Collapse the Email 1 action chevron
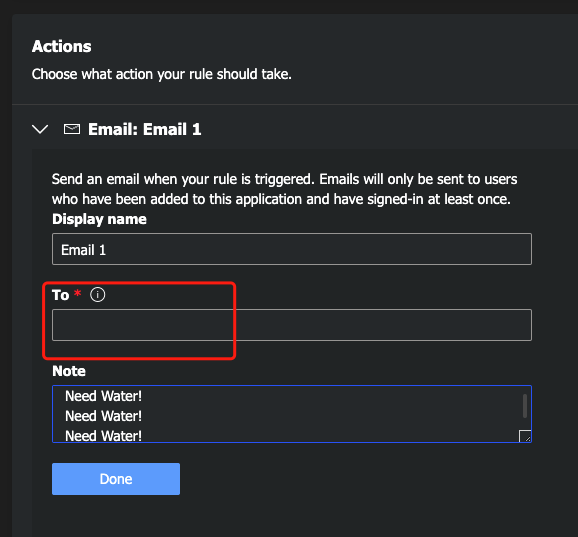The height and width of the screenshot is (537, 578). point(40,129)
